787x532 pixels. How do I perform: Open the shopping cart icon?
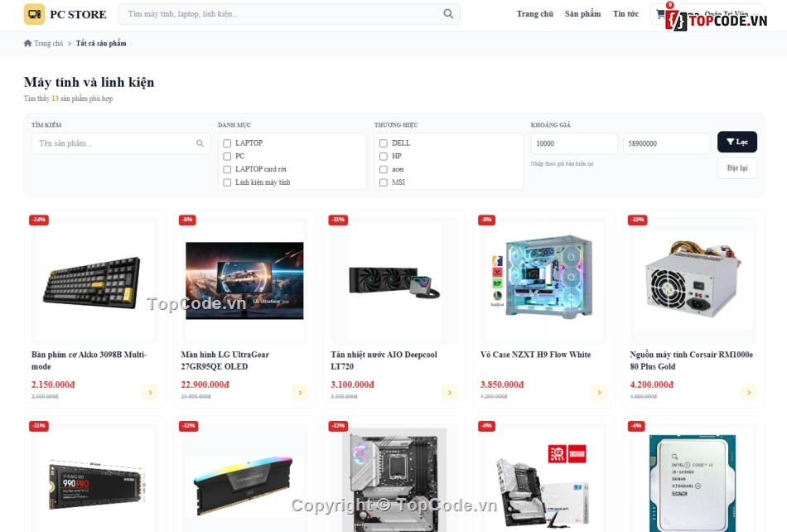tap(660, 14)
